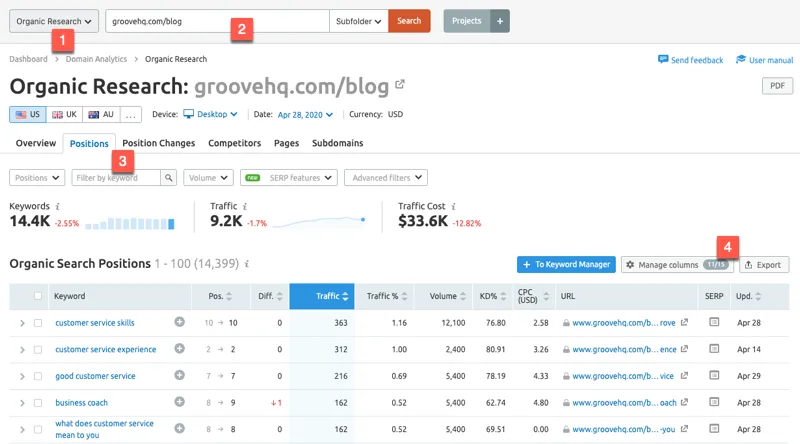800x444 pixels.
Task: Open external link icon beside groovehq.com/blog title
Action: point(400,84)
